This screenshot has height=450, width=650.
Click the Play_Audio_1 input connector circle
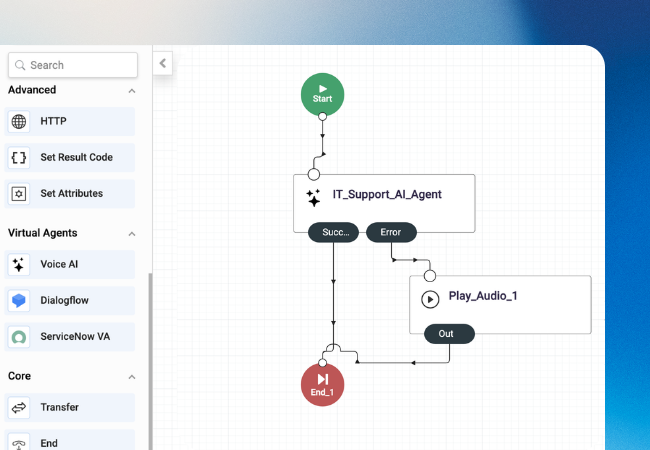[430, 276]
